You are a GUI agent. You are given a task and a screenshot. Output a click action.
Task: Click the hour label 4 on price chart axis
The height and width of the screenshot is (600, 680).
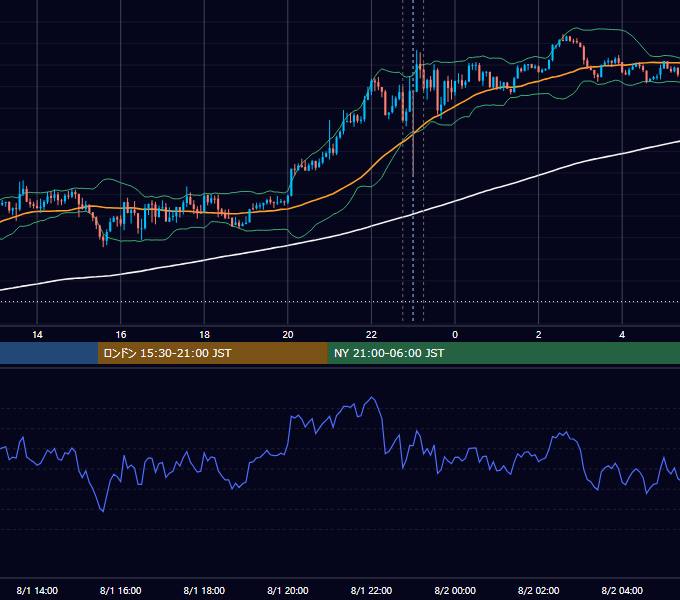point(622,334)
